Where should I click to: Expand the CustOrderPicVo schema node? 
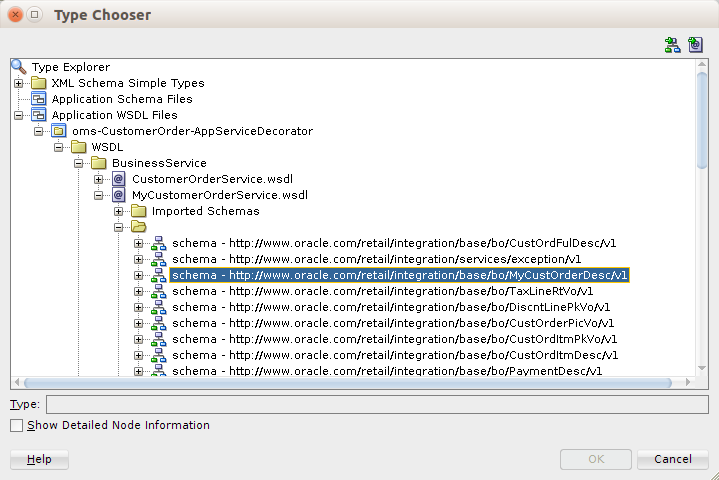tap(138, 324)
